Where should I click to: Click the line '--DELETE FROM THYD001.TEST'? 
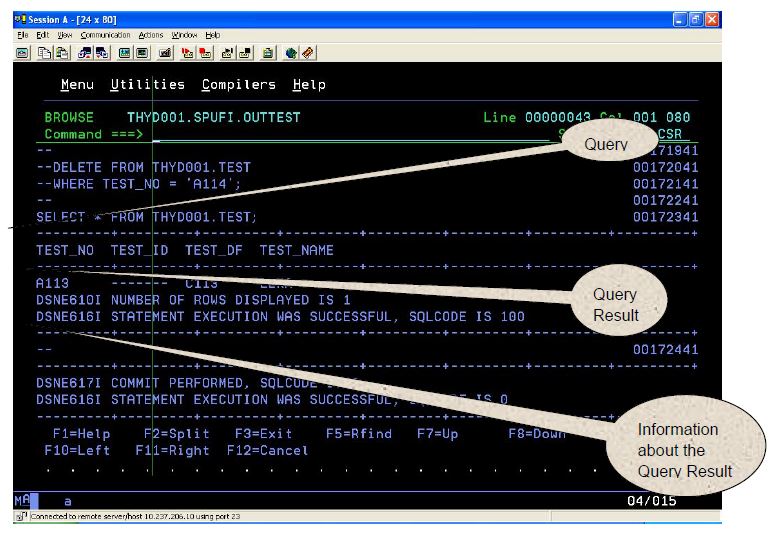click(143, 168)
